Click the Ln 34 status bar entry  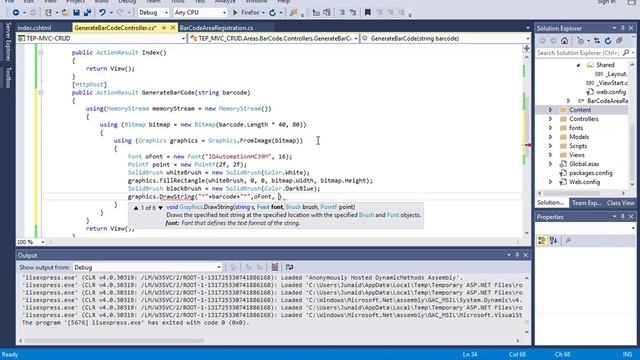point(470,354)
